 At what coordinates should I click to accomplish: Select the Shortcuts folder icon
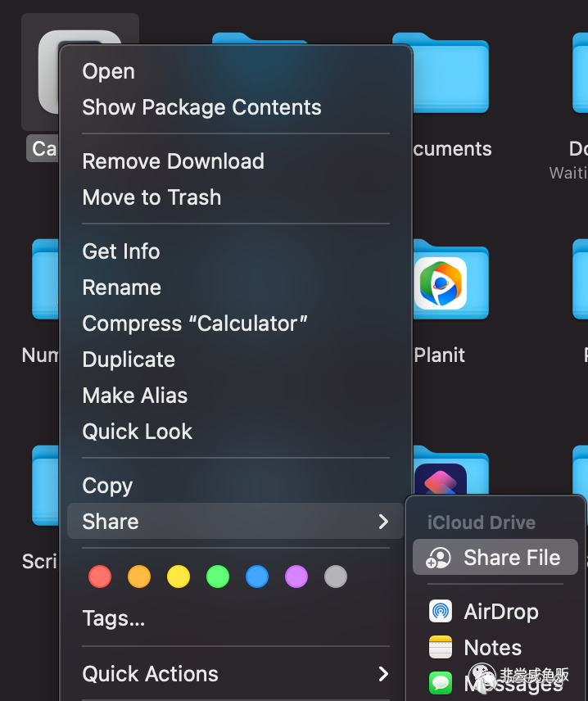point(450,470)
